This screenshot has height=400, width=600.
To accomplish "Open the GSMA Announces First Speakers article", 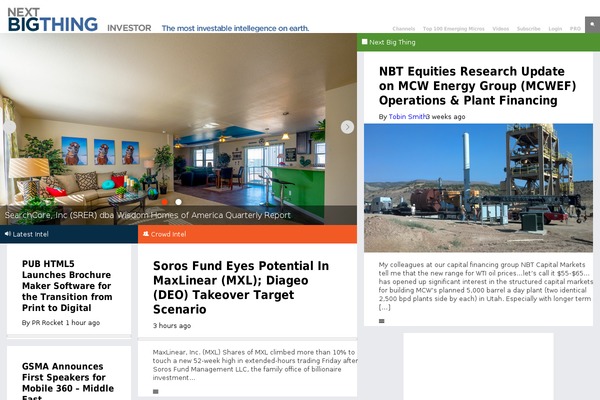I will 68,381.
